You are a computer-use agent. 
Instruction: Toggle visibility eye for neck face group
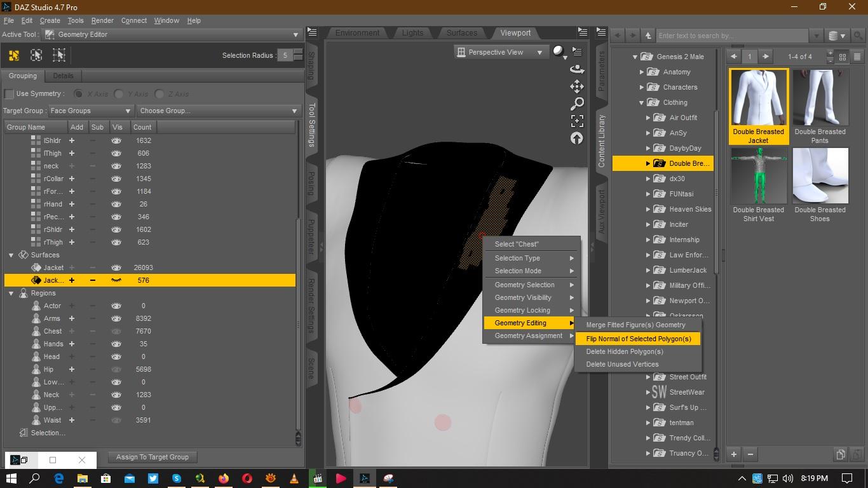point(116,166)
